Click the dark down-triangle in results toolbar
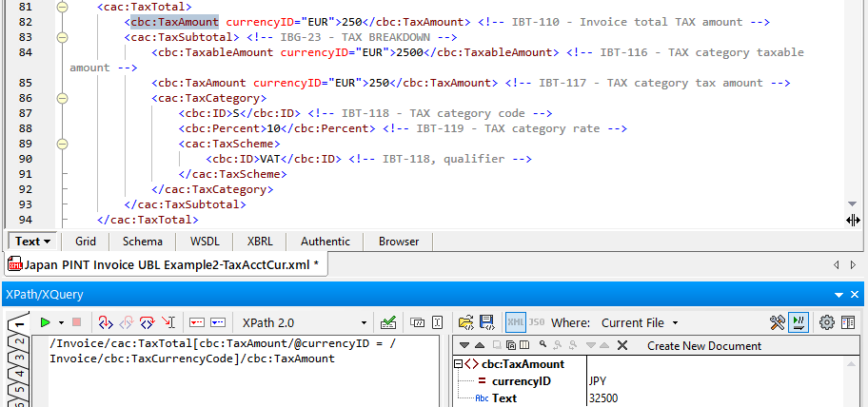The width and height of the screenshot is (868, 407). coord(464,345)
